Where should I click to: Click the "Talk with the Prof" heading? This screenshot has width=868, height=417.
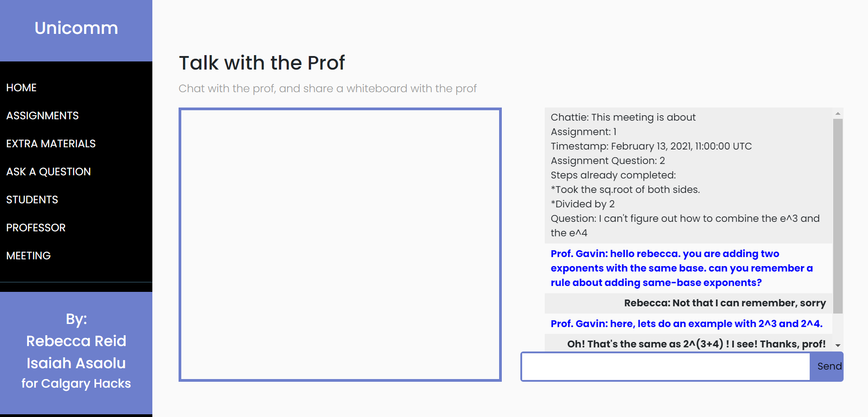262,63
